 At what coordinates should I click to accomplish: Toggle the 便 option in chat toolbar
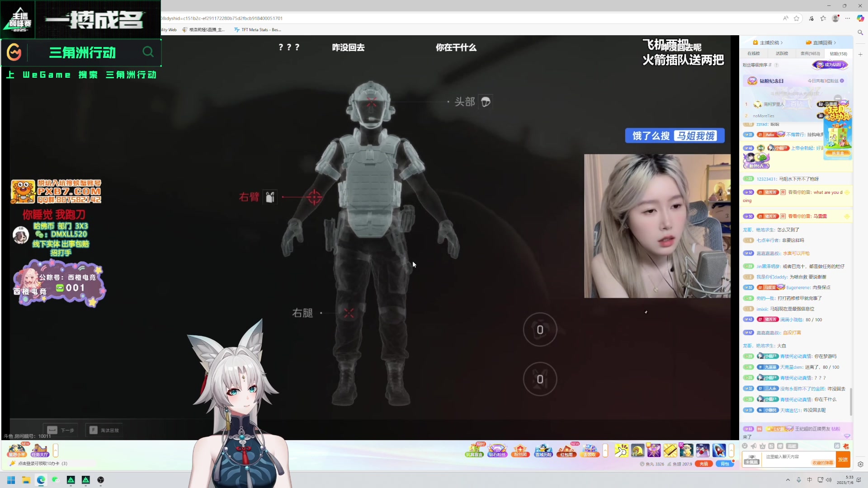coord(780,446)
